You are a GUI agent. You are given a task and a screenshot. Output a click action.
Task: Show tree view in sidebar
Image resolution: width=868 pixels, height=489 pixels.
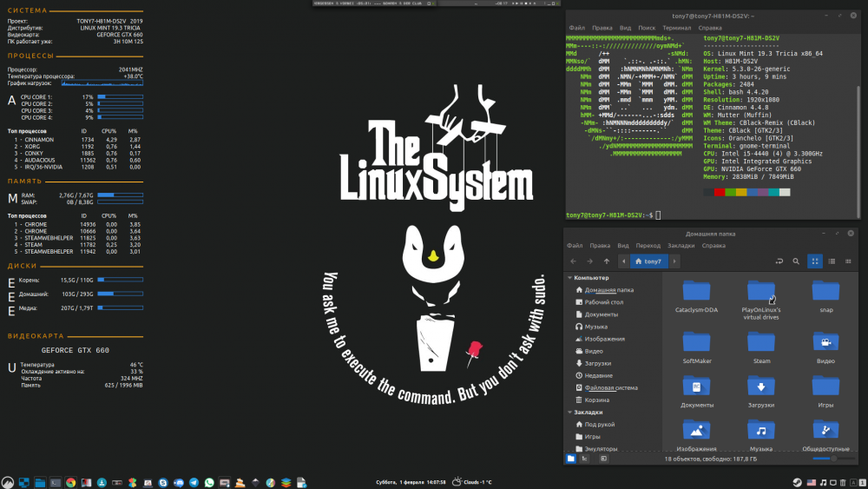585,458
